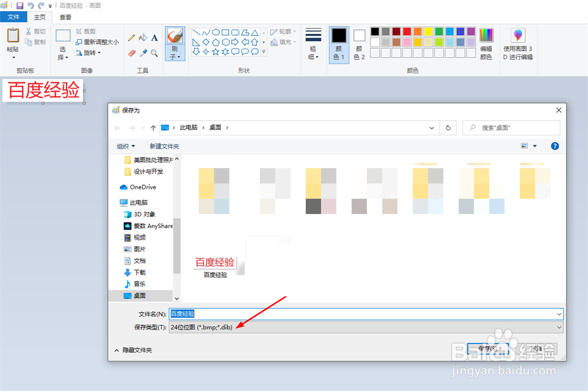
Task: Select the five-pointed star shape
Action: pyautogui.click(x=216, y=51)
